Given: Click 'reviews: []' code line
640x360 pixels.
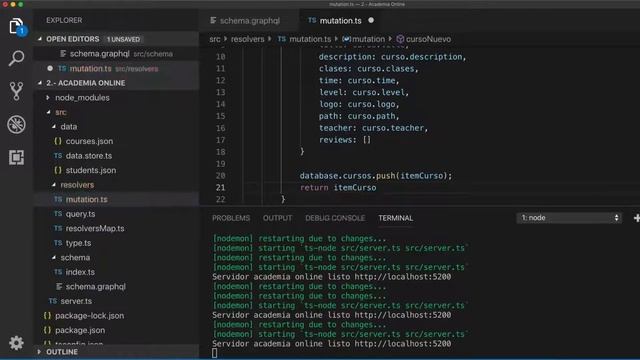Looking at the screenshot, I should [x=345, y=140].
